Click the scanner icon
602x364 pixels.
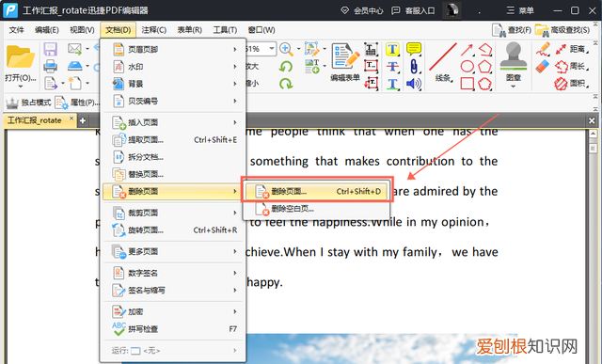[x=75, y=66]
